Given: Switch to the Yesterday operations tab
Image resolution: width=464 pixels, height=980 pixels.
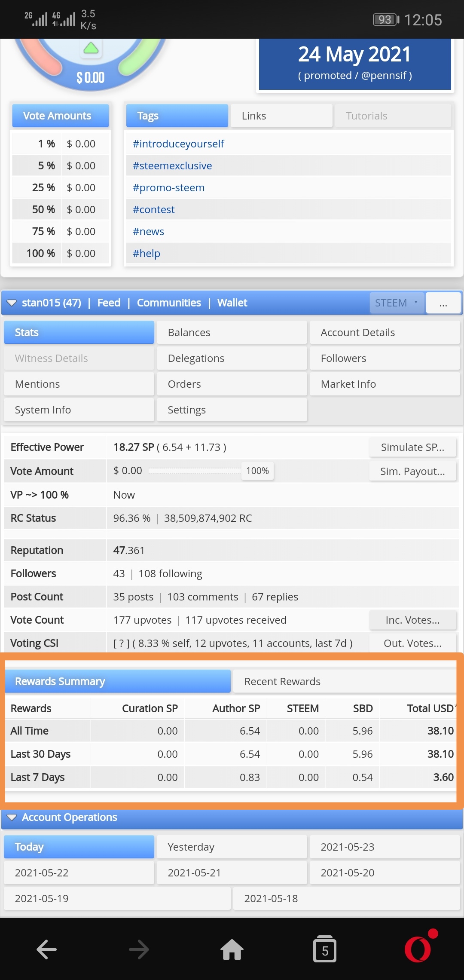Looking at the screenshot, I should point(232,847).
